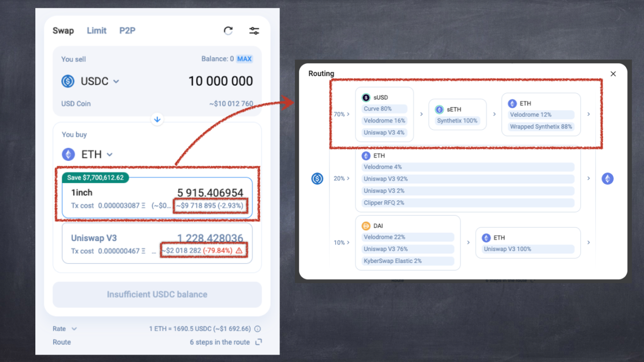The width and height of the screenshot is (644, 362).
Task: Click 'Uniswap V3 100%' pool entry
Action: pyautogui.click(x=528, y=249)
